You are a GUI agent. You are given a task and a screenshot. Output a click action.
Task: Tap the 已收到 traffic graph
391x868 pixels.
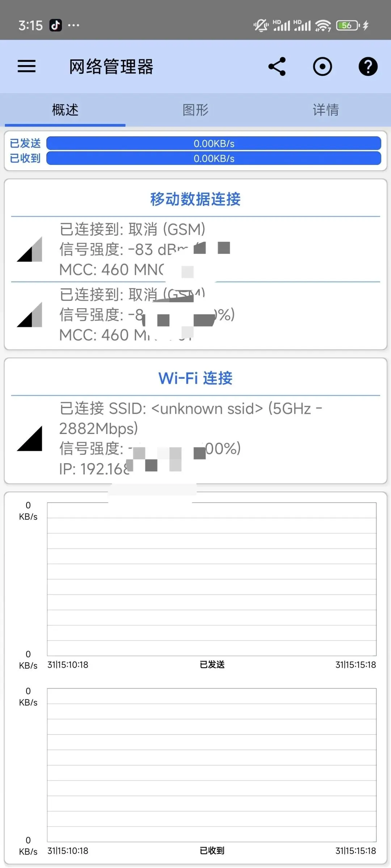[211, 765]
